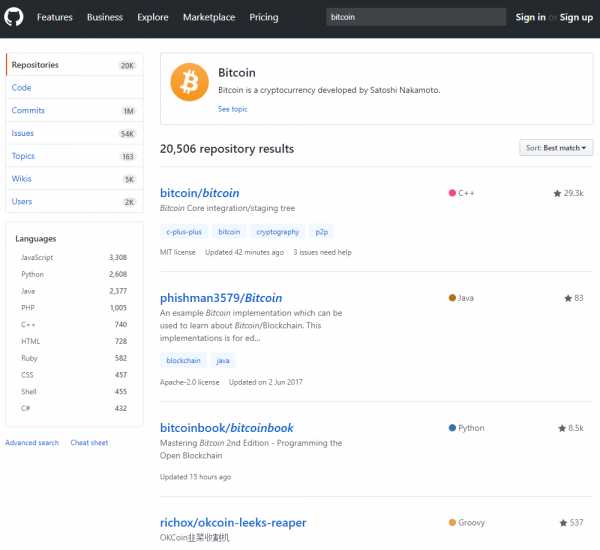
Task: Click the Sign up link
Action: point(576,17)
